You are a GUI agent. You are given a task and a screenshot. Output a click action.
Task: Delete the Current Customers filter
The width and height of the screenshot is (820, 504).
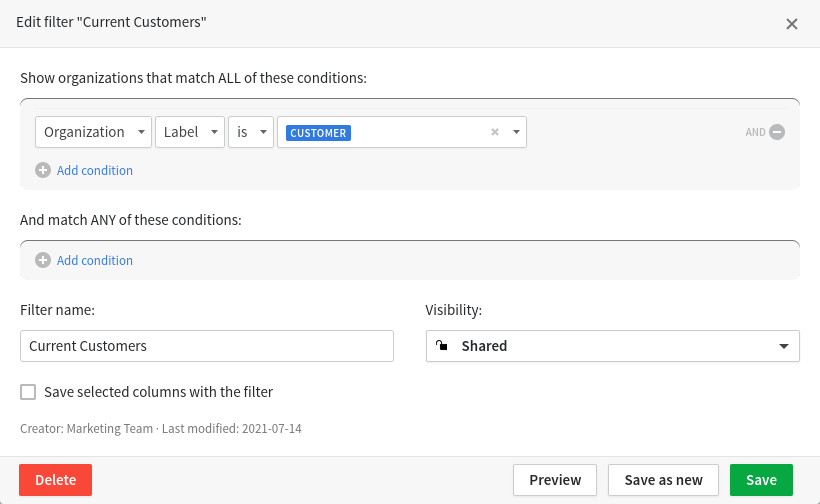click(55, 479)
